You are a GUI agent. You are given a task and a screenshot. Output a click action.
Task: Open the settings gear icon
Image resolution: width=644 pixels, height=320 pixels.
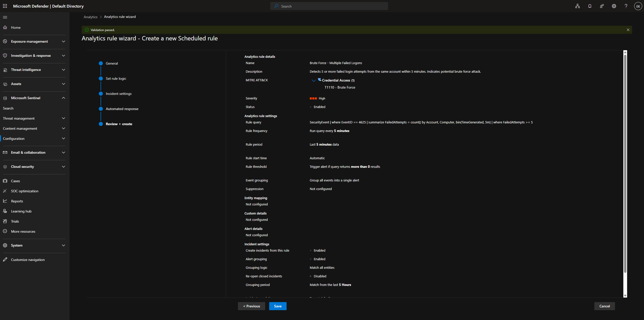pyautogui.click(x=614, y=6)
